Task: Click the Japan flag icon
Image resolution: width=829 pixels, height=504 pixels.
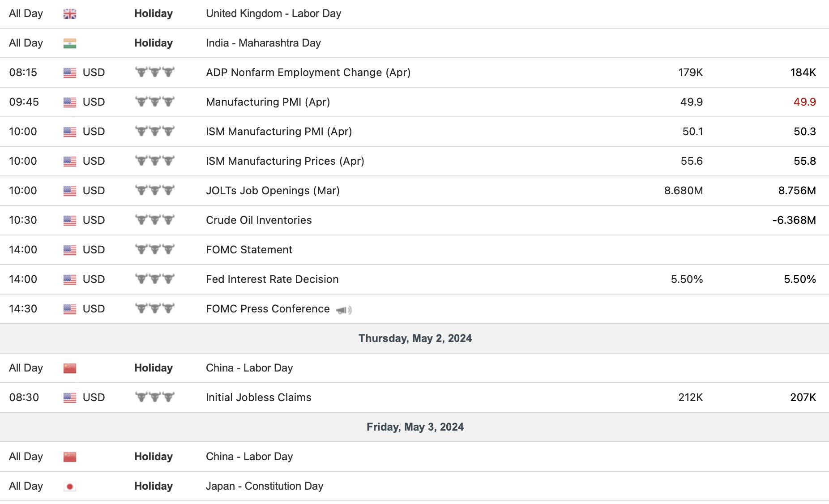Action: pyautogui.click(x=69, y=487)
